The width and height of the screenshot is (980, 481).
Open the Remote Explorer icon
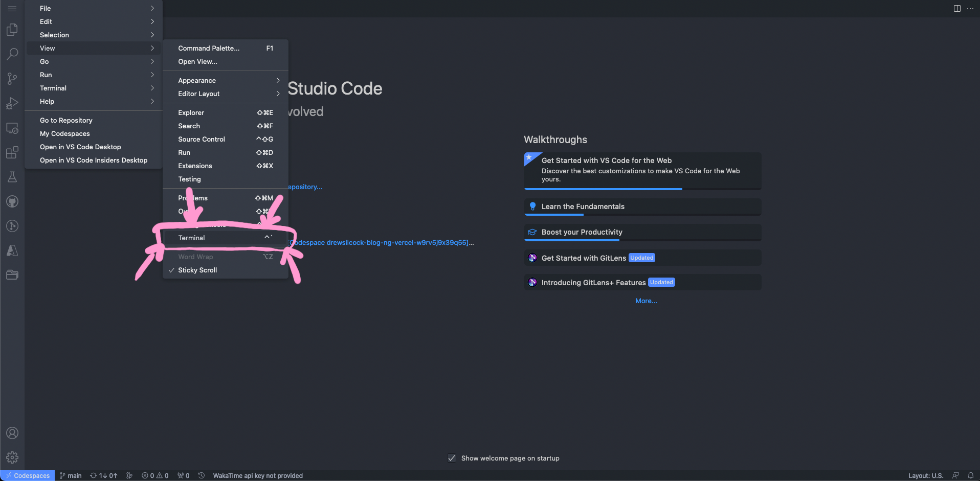click(x=12, y=128)
